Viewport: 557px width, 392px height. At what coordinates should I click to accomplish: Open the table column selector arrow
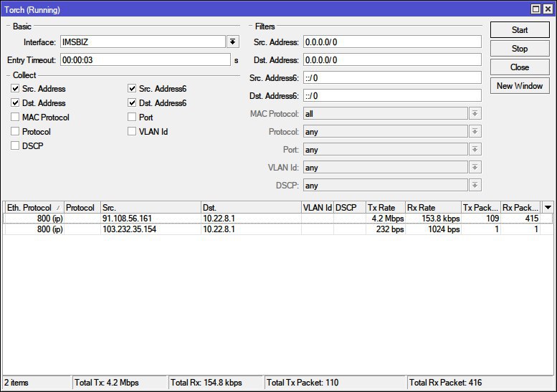tap(548, 207)
